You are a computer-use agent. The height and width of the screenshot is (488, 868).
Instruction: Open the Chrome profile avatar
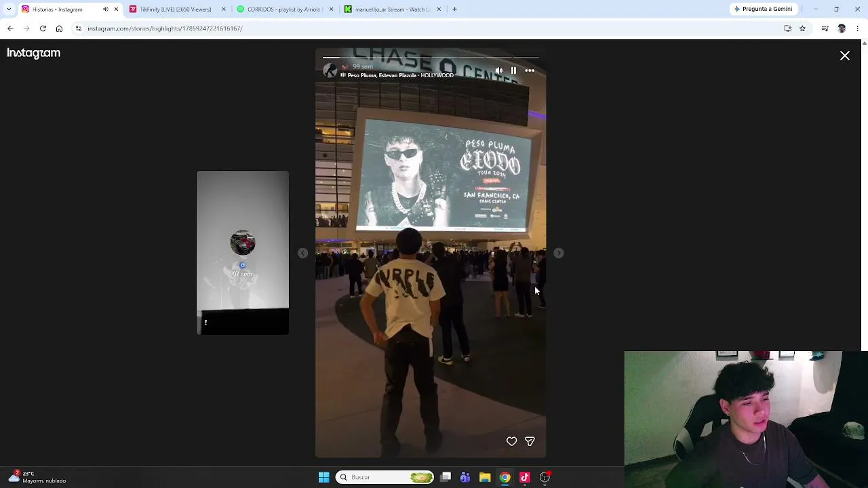[842, 28]
